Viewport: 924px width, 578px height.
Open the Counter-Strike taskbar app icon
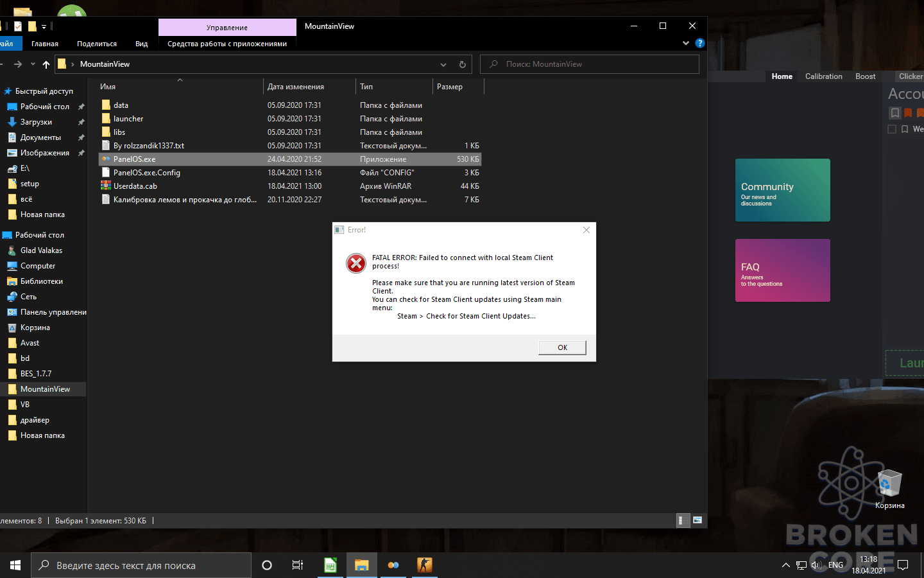[425, 565]
